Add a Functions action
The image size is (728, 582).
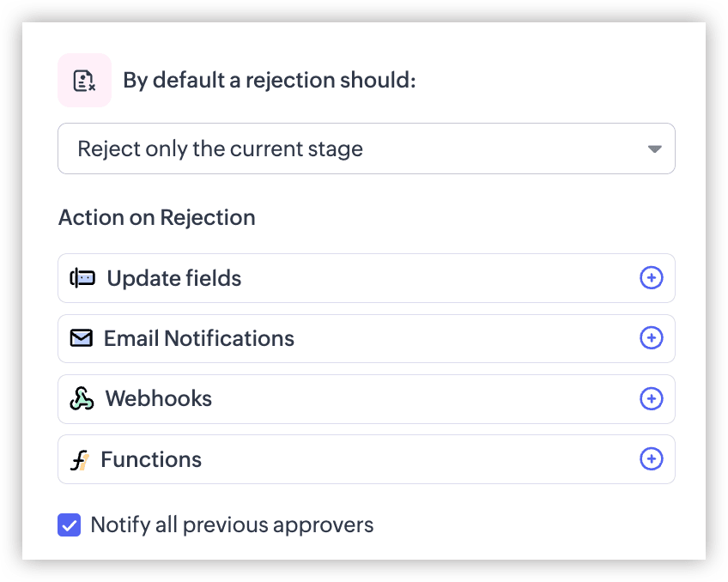tap(651, 459)
